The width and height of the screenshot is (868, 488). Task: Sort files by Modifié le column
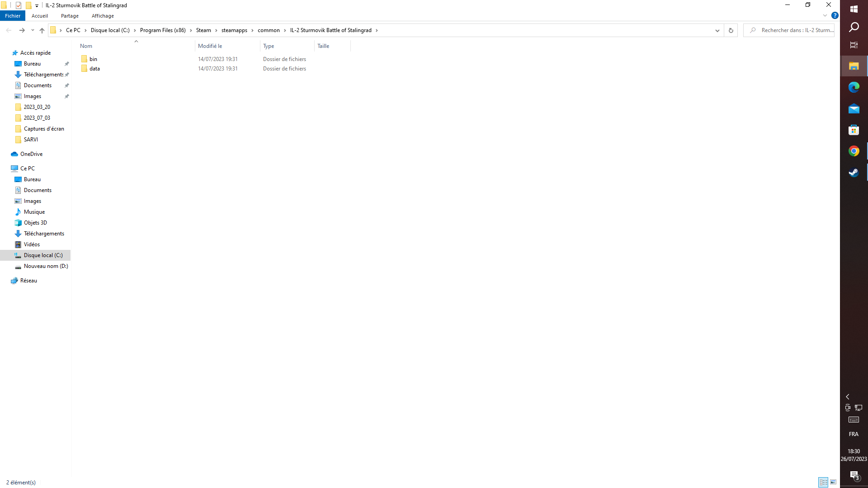click(x=227, y=46)
